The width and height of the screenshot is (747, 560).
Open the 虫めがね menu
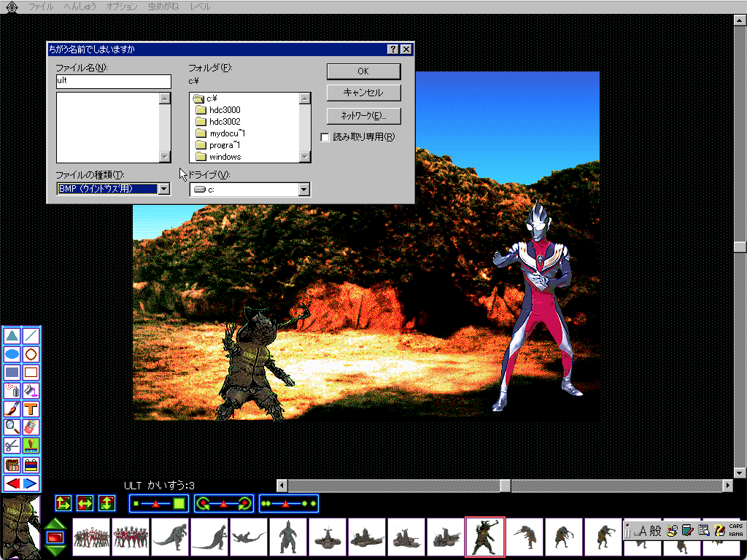pyautogui.click(x=163, y=7)
